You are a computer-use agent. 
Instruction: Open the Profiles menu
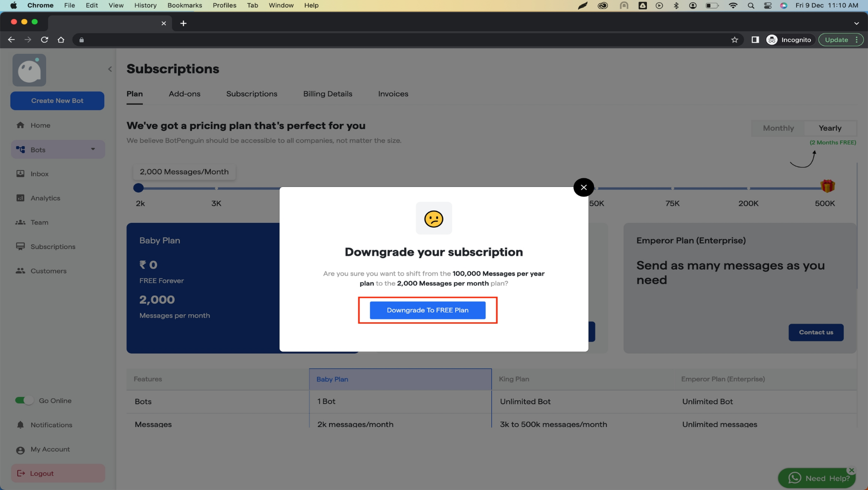224,5
